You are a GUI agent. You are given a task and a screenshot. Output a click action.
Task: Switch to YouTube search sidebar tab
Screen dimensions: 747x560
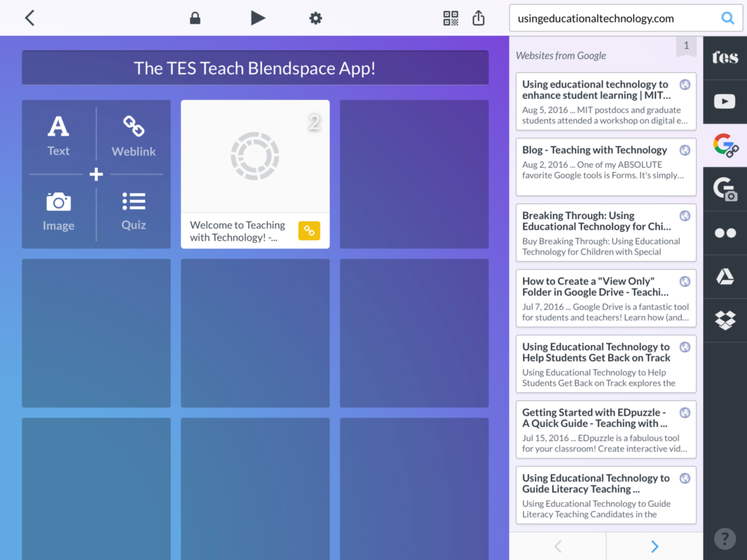(x=725, y=101)
